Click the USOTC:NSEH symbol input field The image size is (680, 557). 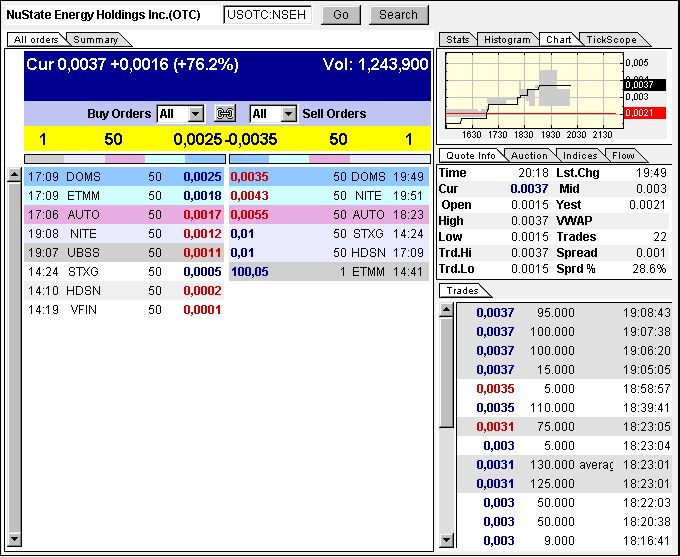267,15
